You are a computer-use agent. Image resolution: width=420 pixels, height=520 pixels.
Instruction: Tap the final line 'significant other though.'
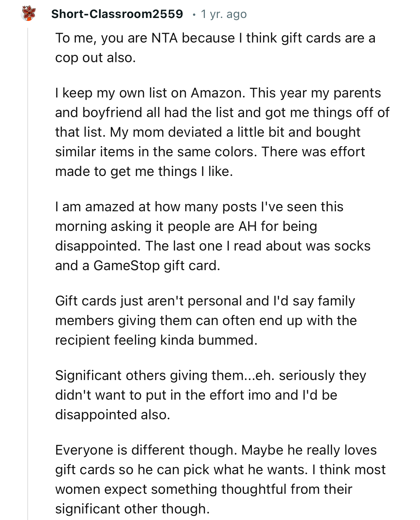pos(132,509)
